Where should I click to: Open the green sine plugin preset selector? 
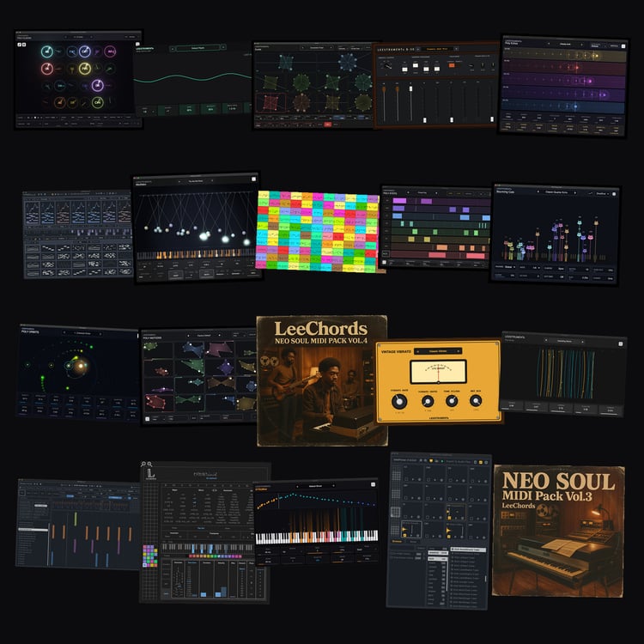(x=197, y=48)
